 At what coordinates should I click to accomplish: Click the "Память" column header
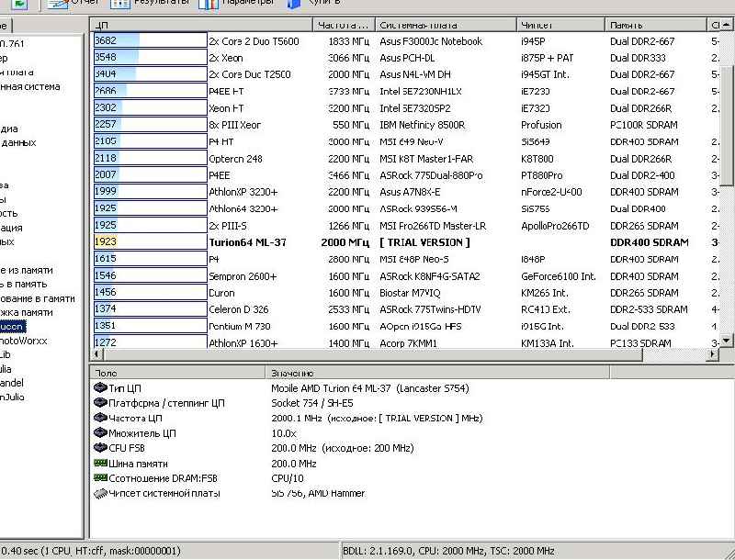coord(655,25)
